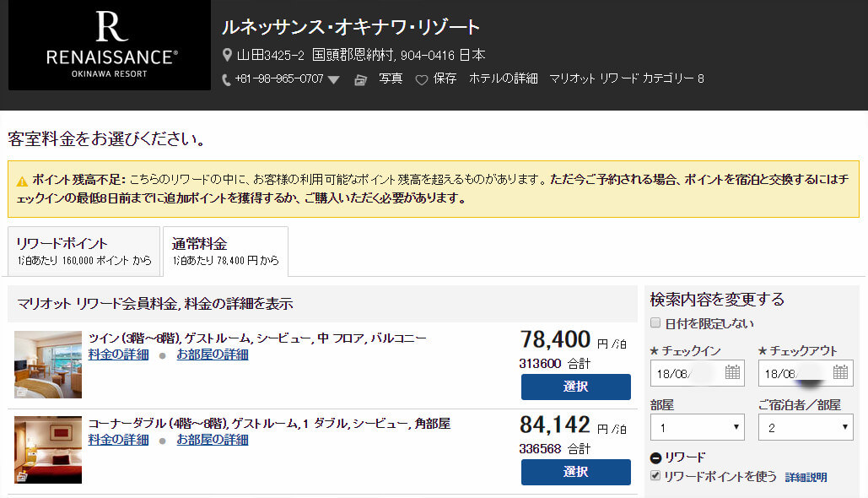The width and height of the screenshot is (868, 498).
Task: Collapse the リワード section minus icon
Action: (x=656, y=458)
